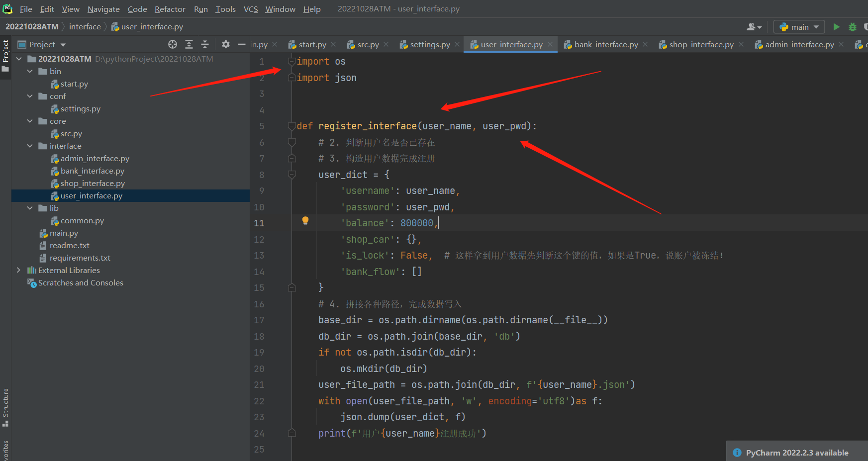This screenshot has width=868, height=461.
Task: Click line number 18 in the gutter
Action: point(259,337)
